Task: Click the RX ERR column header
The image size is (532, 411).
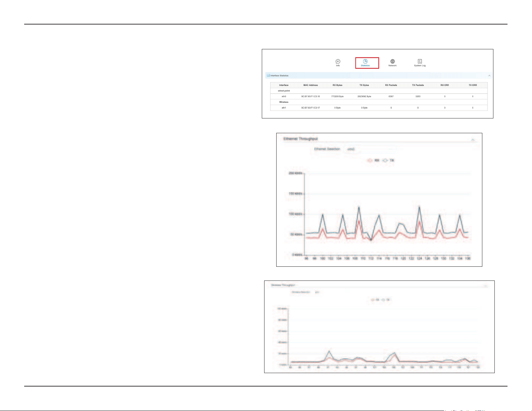Action: click(445, 85)
